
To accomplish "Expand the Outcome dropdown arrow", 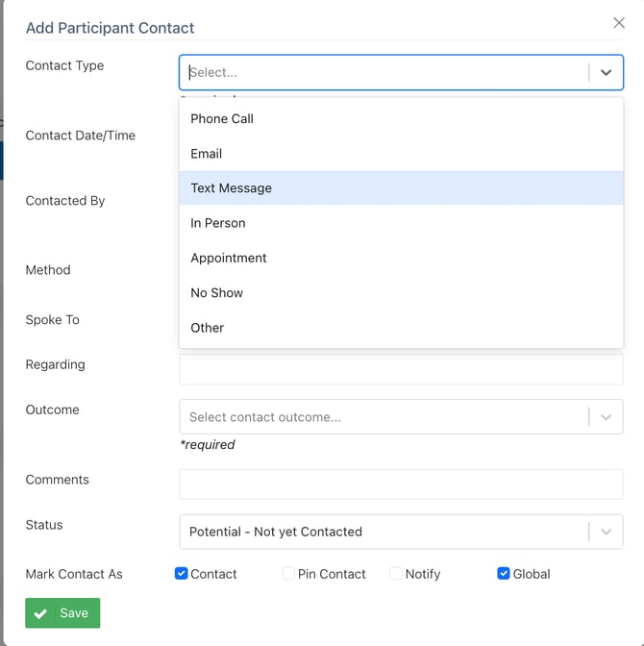I will click(606, 417).
